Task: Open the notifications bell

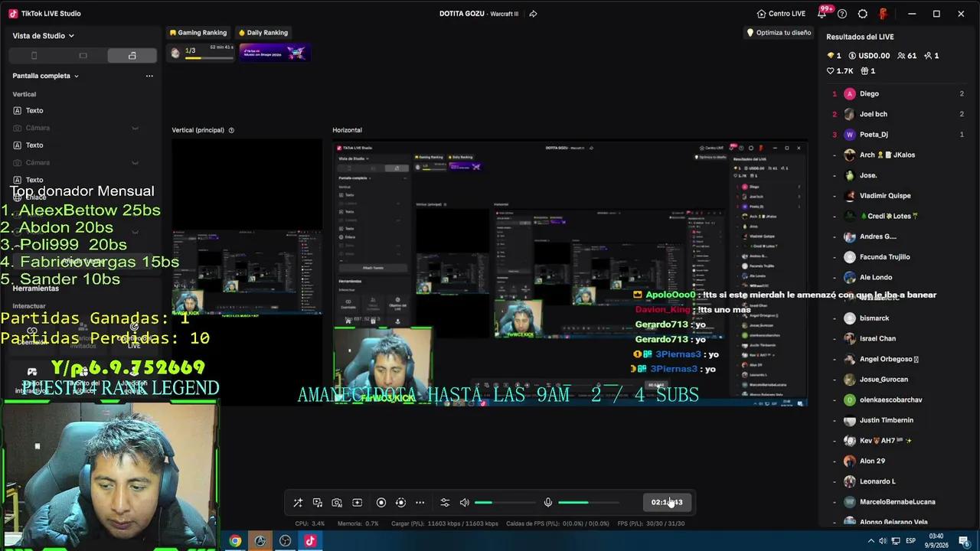Action: (x=822, y=14)
